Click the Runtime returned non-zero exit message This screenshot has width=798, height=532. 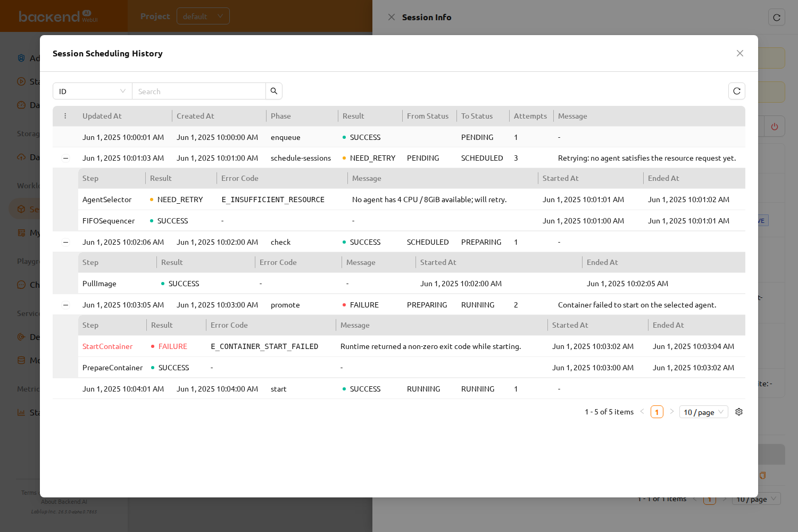431,346
